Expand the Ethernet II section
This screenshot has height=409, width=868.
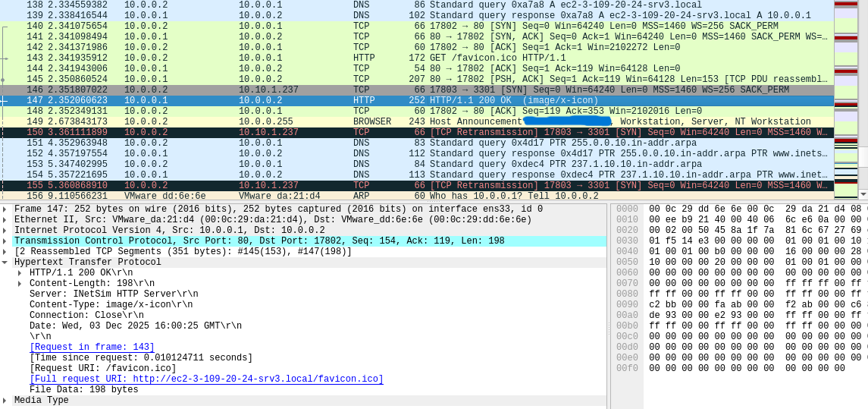click(5, 219)
